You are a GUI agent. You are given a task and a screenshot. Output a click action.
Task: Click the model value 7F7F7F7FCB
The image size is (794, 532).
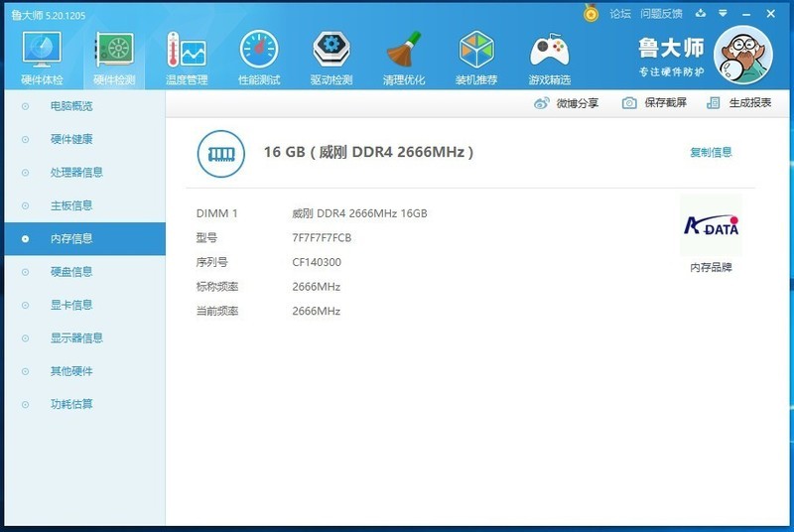[x=322, y=238]
